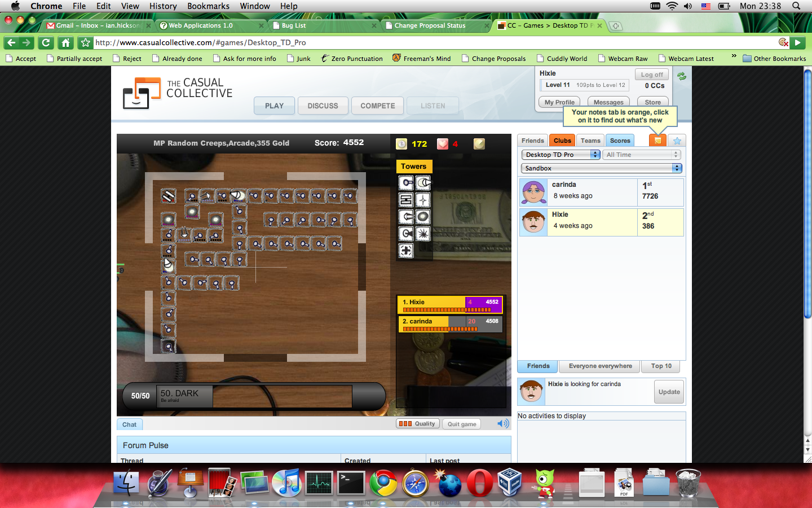Open the Other Bookmarks folder
Viewport: 812px width, 508px height.
click(x=774, y=59)
